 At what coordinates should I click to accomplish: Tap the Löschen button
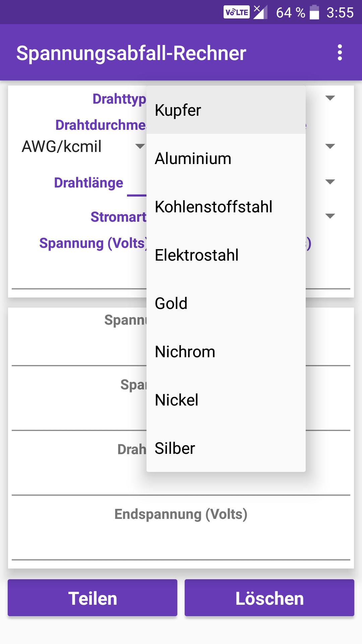click(269, 598)
